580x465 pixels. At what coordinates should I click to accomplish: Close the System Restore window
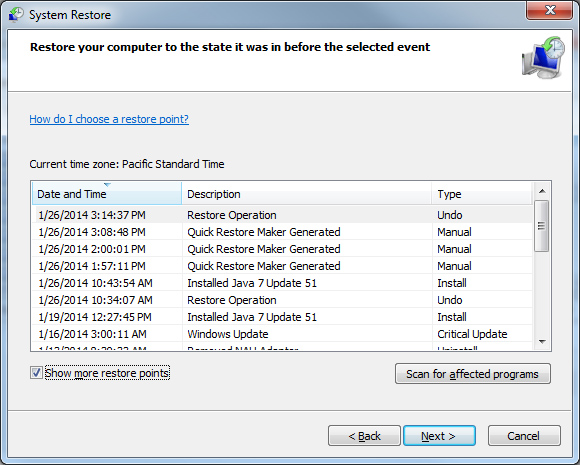(549, 10)
